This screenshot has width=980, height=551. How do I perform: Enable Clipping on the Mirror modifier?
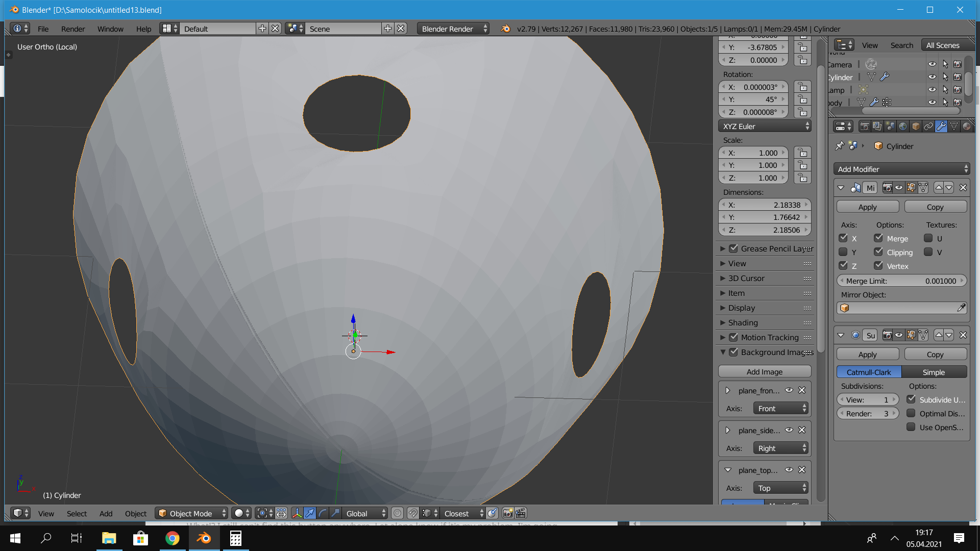[x=879, y=252]
